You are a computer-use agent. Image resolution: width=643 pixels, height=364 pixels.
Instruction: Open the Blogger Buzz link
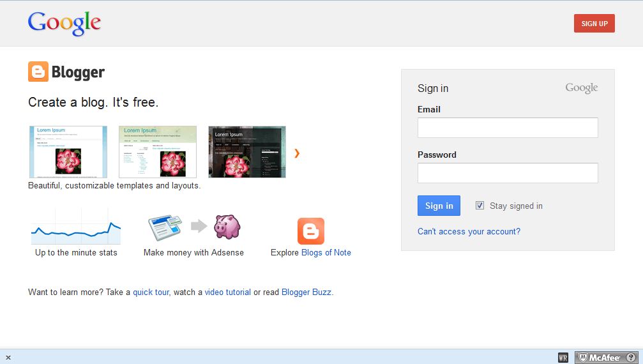coord(306,292)
